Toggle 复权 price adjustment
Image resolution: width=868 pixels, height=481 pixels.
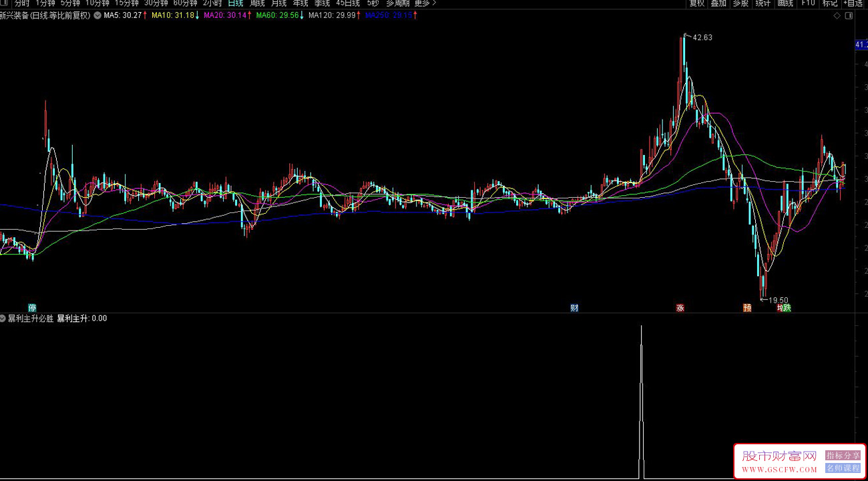(x=697, y=3)
